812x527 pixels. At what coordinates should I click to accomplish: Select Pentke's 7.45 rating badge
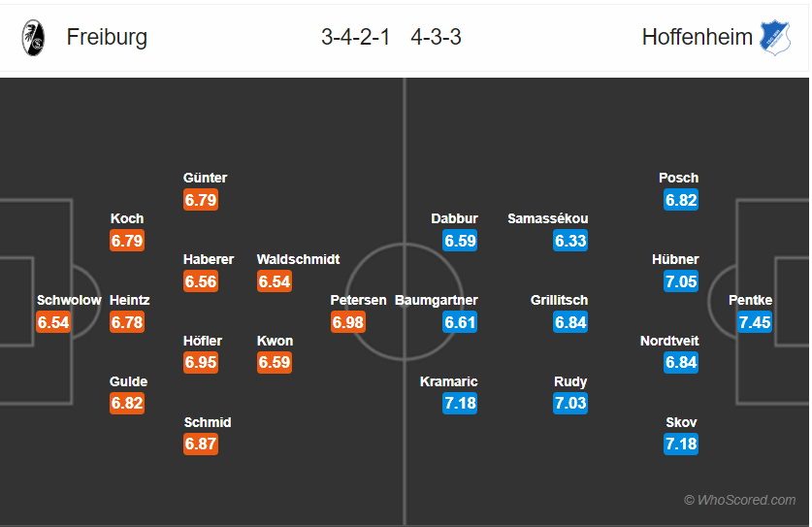[755, 322]
